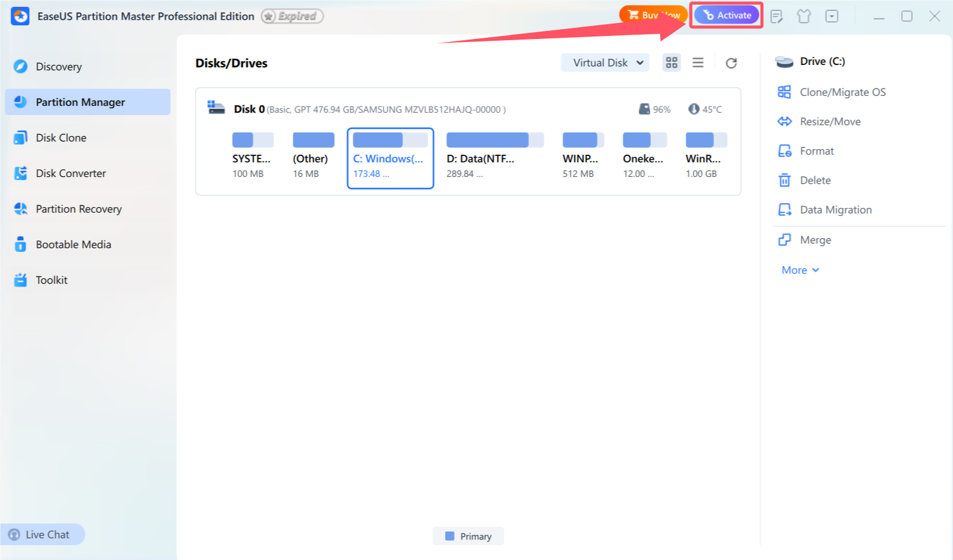Click the C: Windows usage bar

click(x=390, y=140)
